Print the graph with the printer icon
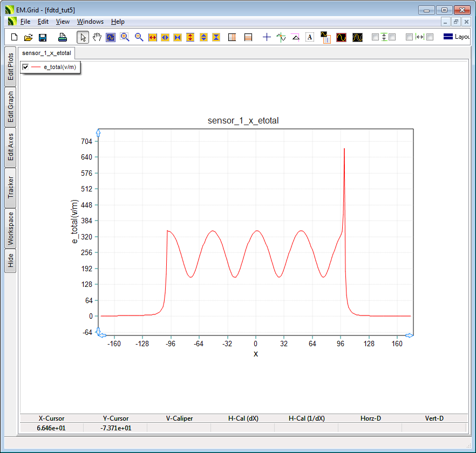The image size is (476, 453). [x=63, y=37]
